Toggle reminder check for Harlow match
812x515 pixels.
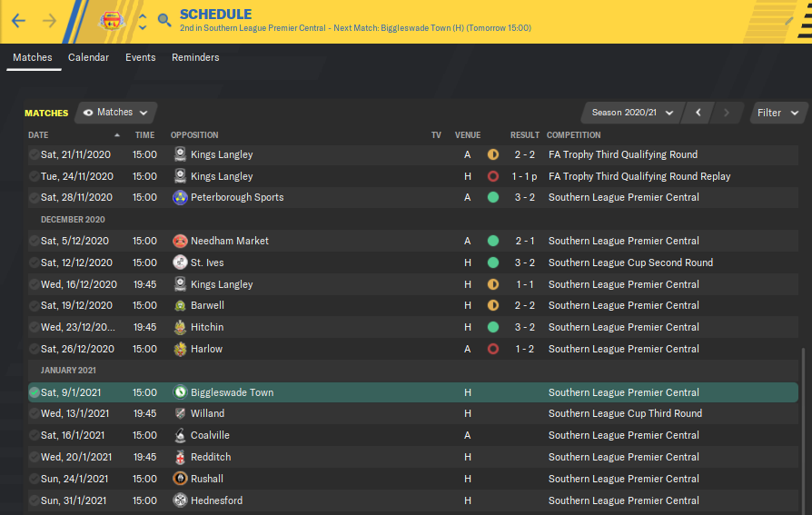pos(35,349)
